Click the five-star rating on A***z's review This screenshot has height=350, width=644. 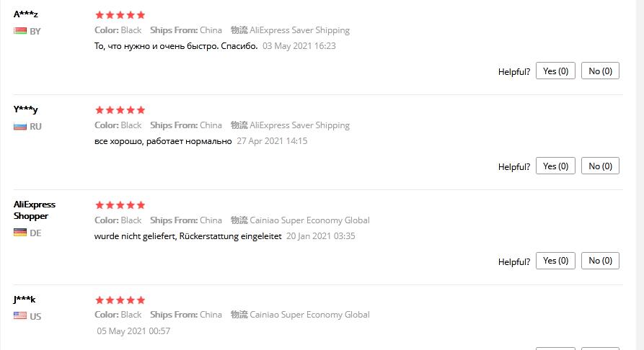click(120, 15)
